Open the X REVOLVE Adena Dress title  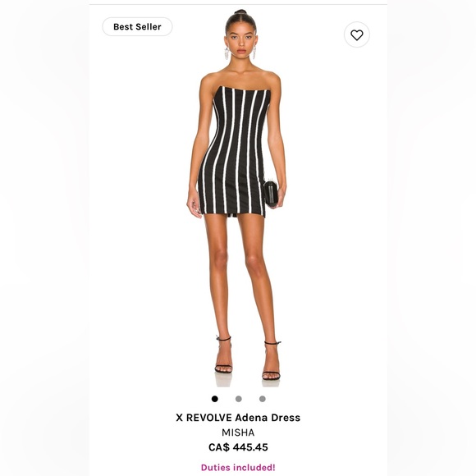[x=238, y=418]
